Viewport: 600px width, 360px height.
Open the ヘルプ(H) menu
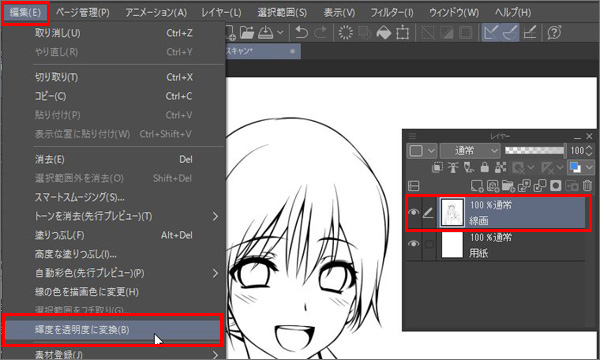click(513, 13)
